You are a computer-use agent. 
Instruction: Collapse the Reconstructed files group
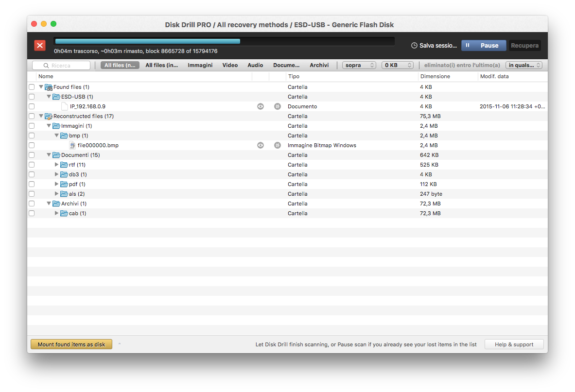tap(41, 116)
